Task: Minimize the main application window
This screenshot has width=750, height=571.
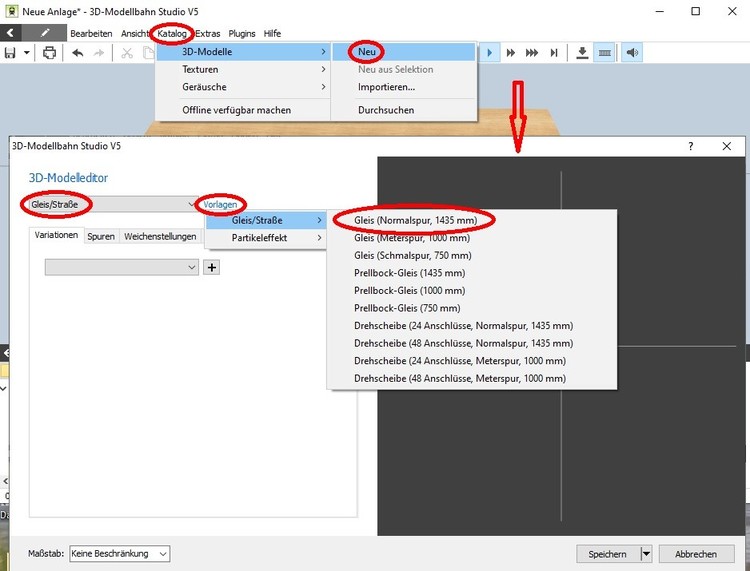Action: click(x=660, y=11)
